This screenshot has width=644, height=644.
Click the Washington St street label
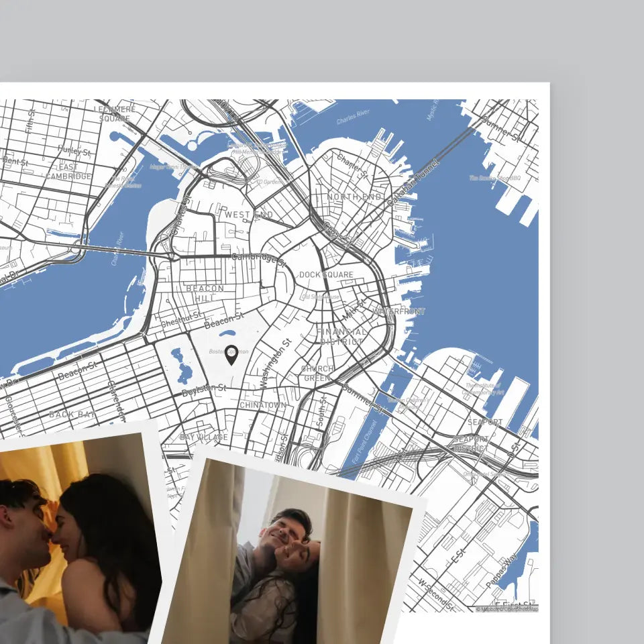[x=276, y=363]
